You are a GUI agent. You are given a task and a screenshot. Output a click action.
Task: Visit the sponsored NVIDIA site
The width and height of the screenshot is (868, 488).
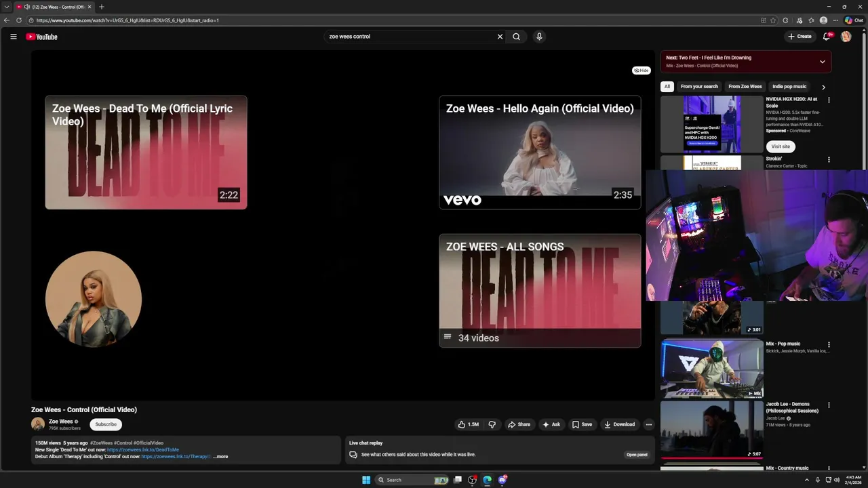(x=781, y=146)
